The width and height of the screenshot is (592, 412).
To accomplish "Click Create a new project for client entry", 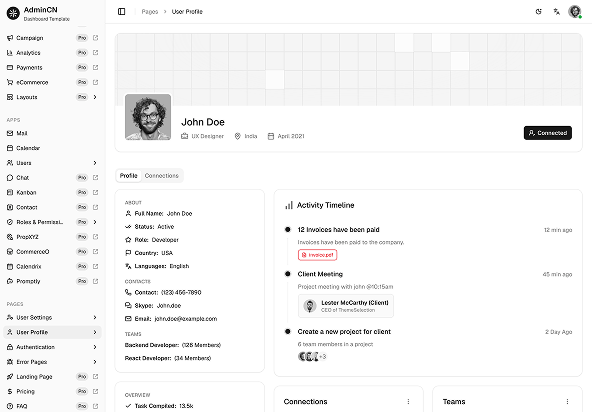I will [344, 332].
